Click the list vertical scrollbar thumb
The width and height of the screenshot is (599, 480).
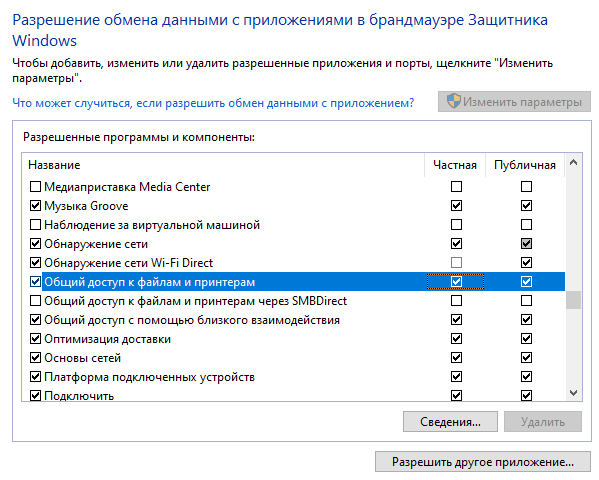click(x=573, y=300)
